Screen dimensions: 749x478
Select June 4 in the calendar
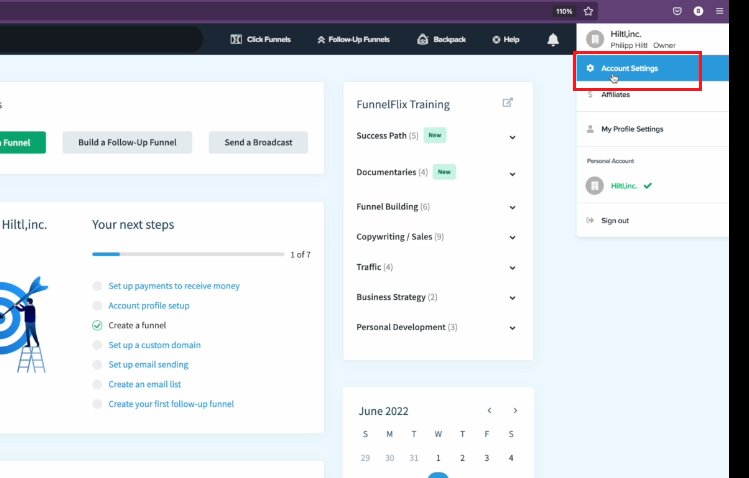pos(511,458)
